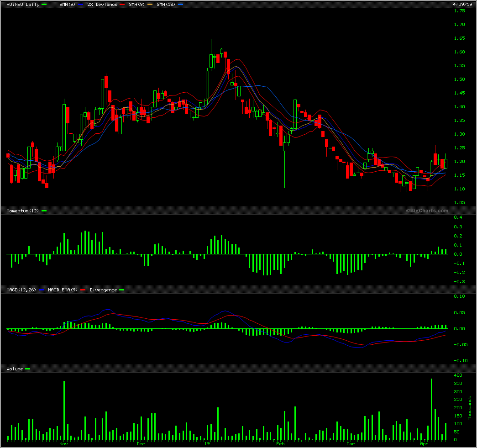477x448 pixels.
Task: Click the 0.4 momentum axis label
Action: coord(458,217)
